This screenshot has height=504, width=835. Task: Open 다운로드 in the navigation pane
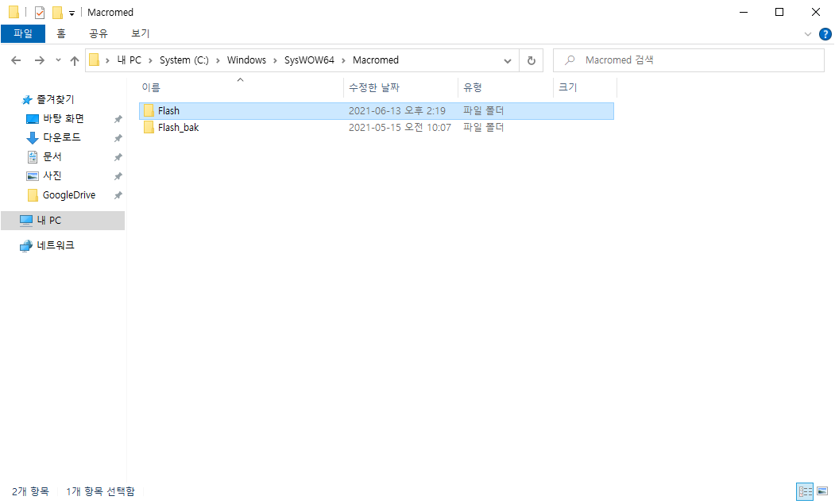(x=62, y=137)
